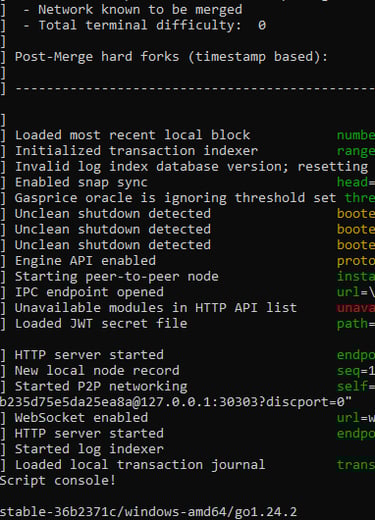Select 'Started log indexer' log line
This screenshot has width=375, height=520.
tap(89, 449)
